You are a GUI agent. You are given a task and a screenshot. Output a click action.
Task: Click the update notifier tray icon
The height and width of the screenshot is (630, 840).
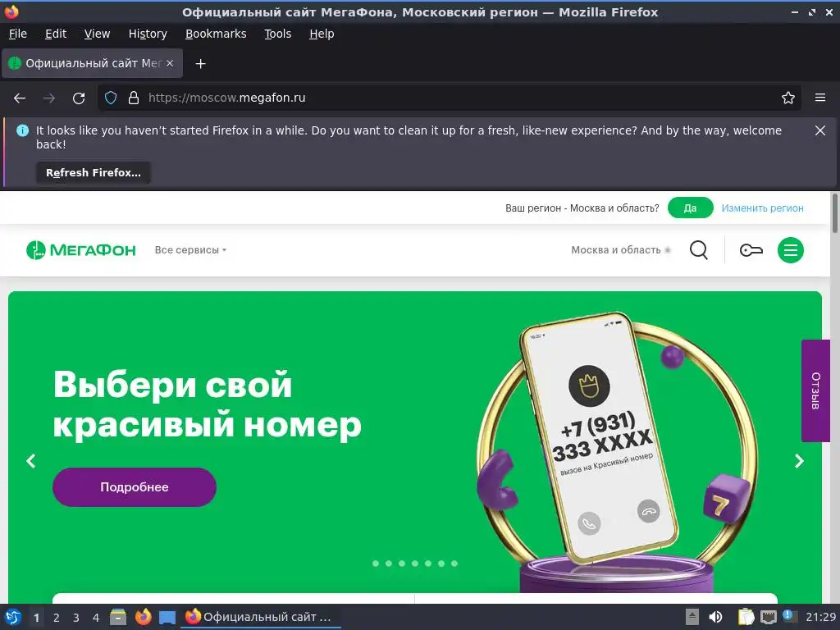click(789, 616)
